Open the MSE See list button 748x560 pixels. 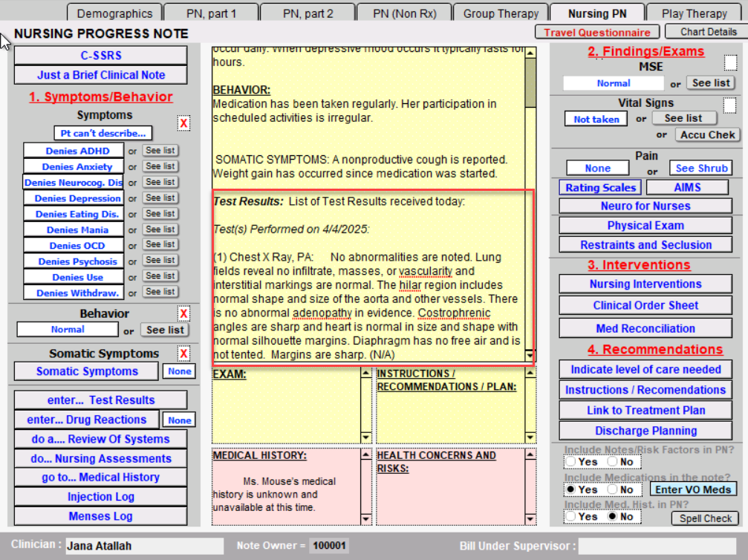[710, 83]
